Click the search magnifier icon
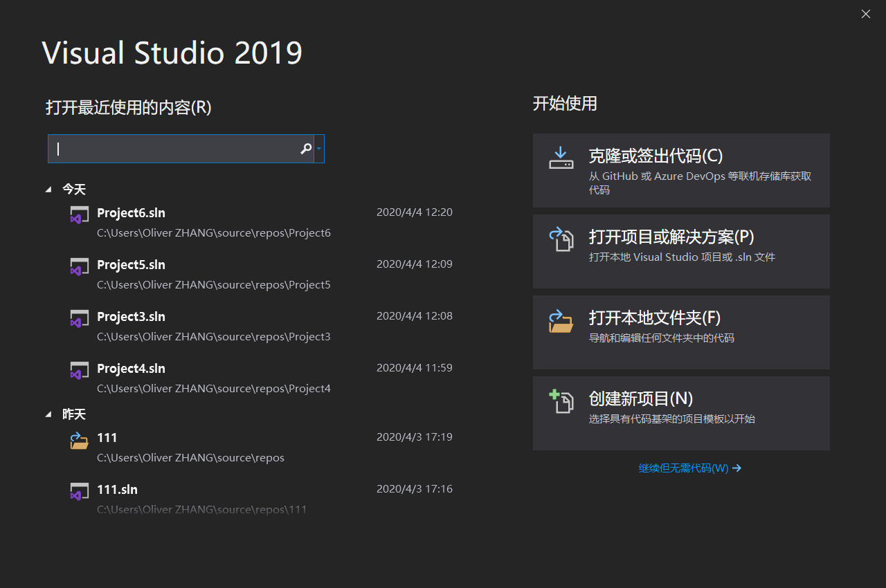The height and width of the screenshot is (588, 886). (x=306, y=149)
